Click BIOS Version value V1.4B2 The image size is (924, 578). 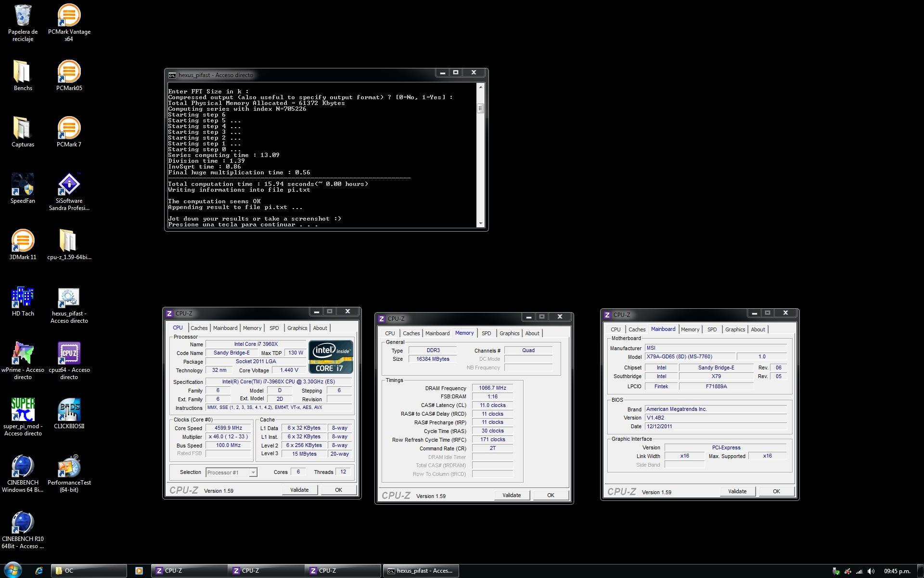(x=715, y=418)
